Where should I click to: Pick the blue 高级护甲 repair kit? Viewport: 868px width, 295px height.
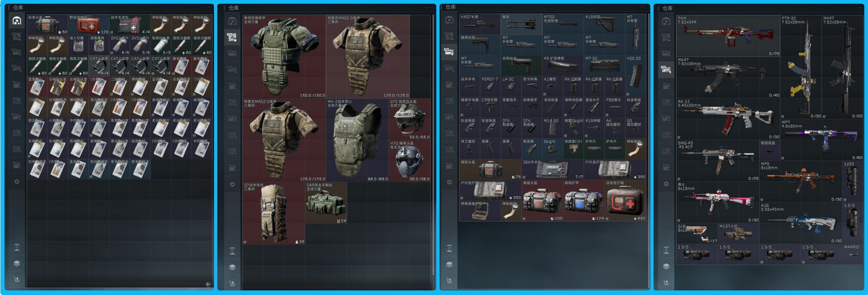[x=584, y=201]
